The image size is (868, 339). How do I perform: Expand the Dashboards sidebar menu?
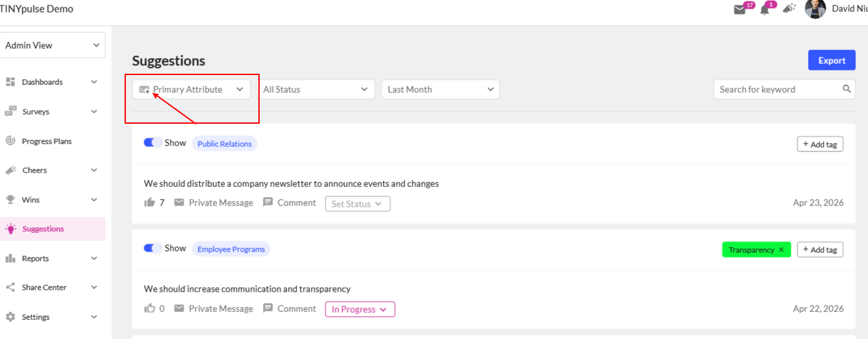(53, 82)
